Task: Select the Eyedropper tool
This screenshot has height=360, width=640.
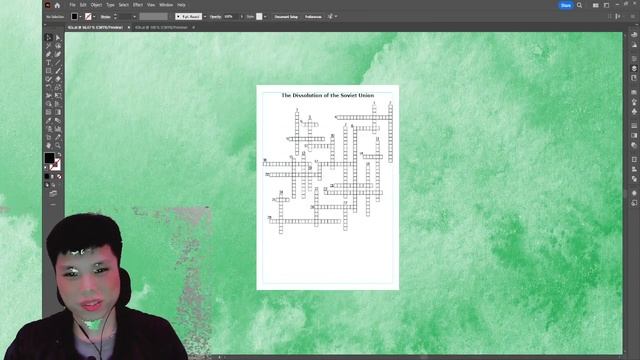Action: click(49, 120)
